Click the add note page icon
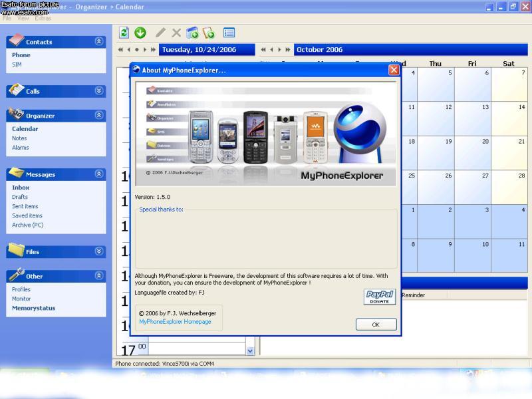The height and width of the screenshot is (399, 532). 209,33
